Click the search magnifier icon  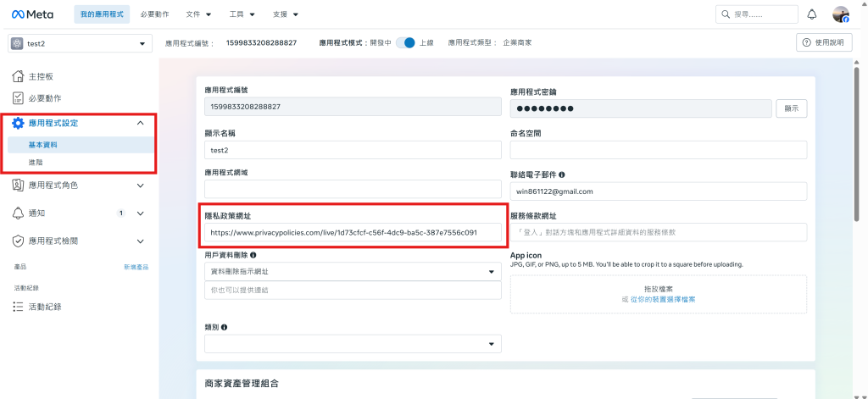click(x=726, y=14)
